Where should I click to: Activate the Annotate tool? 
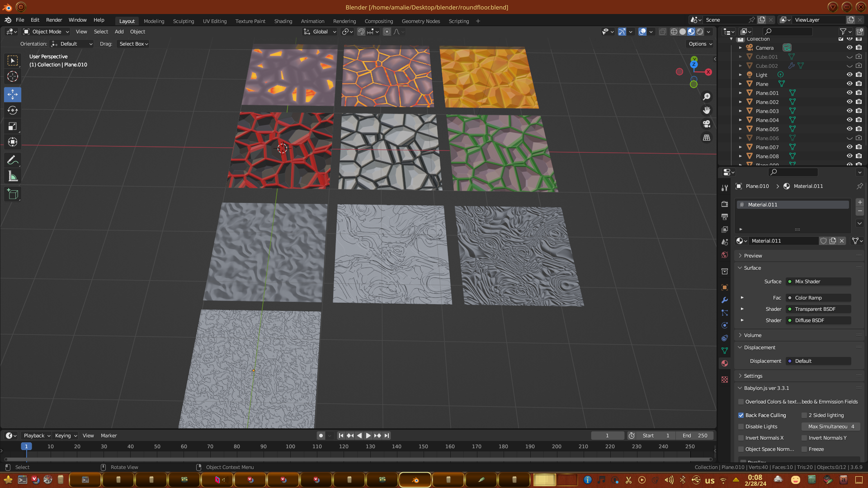point(13,160)
